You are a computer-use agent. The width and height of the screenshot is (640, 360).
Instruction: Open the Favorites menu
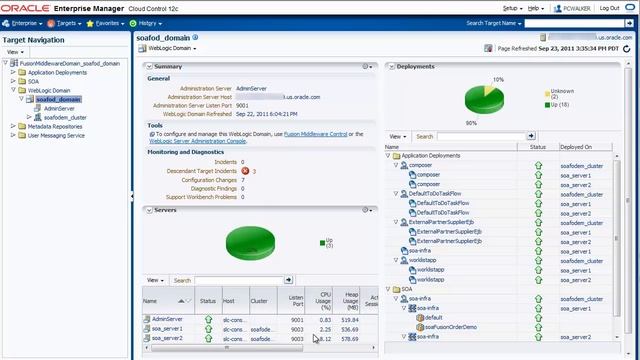105,24
